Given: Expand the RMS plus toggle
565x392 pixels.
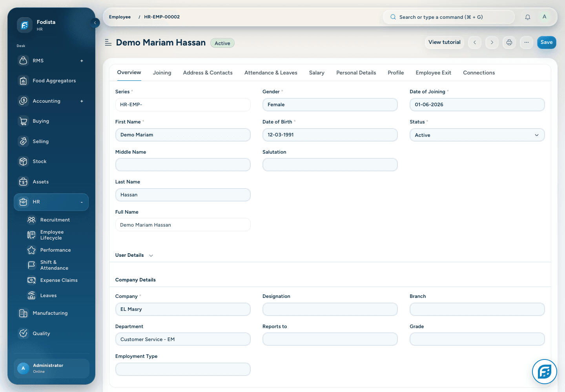Looking at the screenshot, I should point(82,61).
